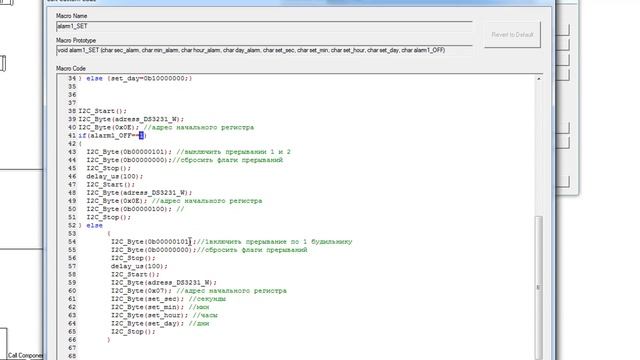
Task: Click code line 38 I2C_Start();
Action: point(102,111)
